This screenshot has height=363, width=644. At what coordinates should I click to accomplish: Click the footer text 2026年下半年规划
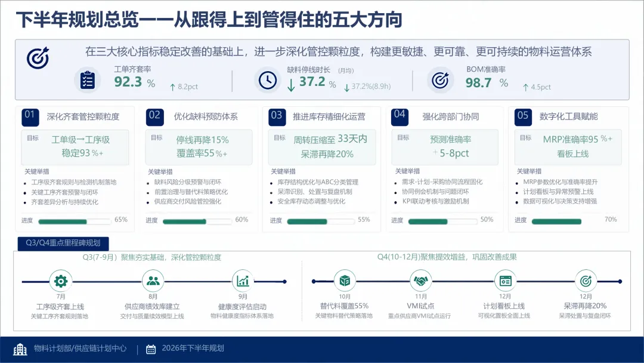point(193,348)
